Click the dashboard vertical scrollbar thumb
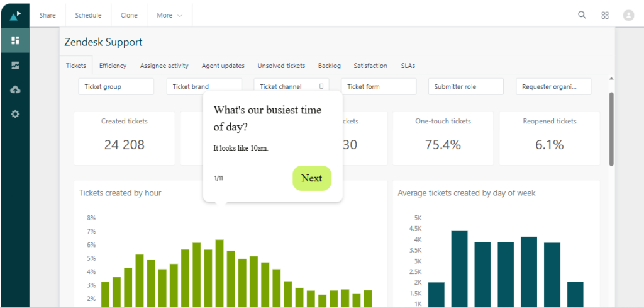 pyautogui.click(x=611, y=129)
